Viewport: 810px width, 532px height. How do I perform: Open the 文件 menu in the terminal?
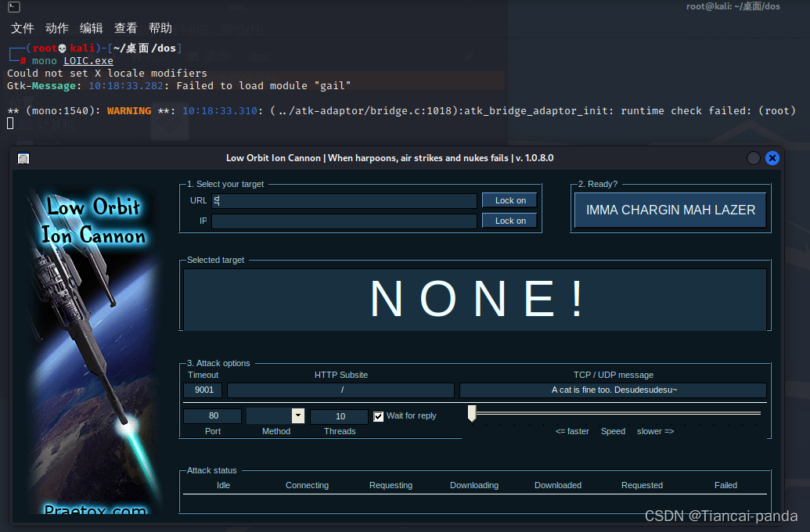pos(22,28)
